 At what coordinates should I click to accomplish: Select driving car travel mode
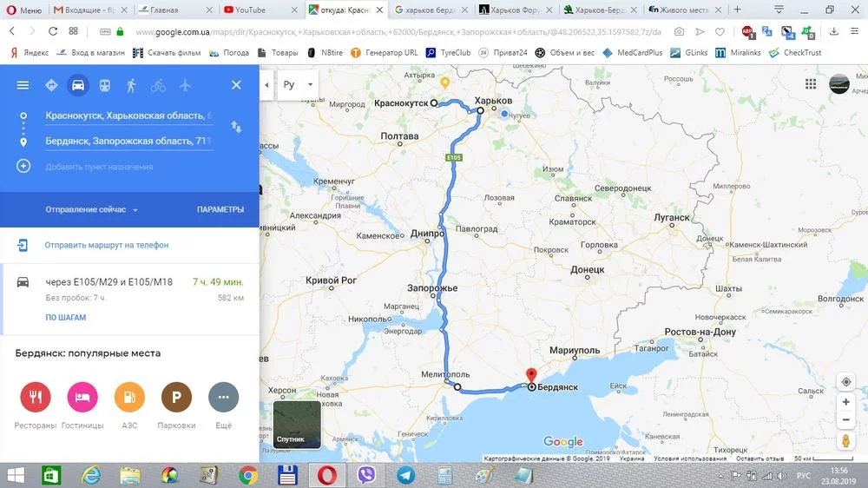tap(78, 85)
